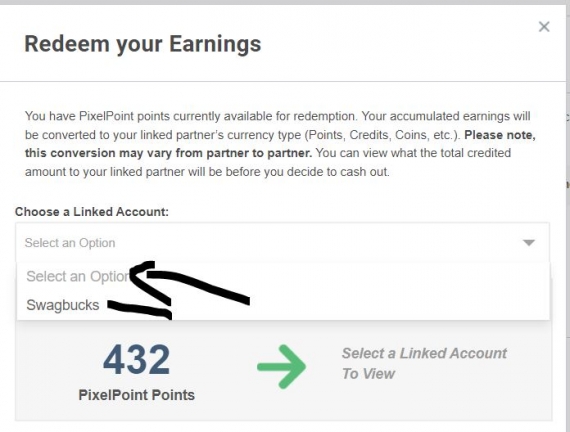
Task: Click the green conversion arrow icon
Action: coord(281,367)
